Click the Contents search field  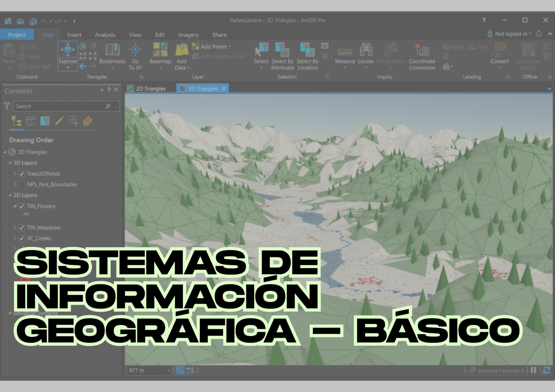pyautogui.click(x=60, y=106)
